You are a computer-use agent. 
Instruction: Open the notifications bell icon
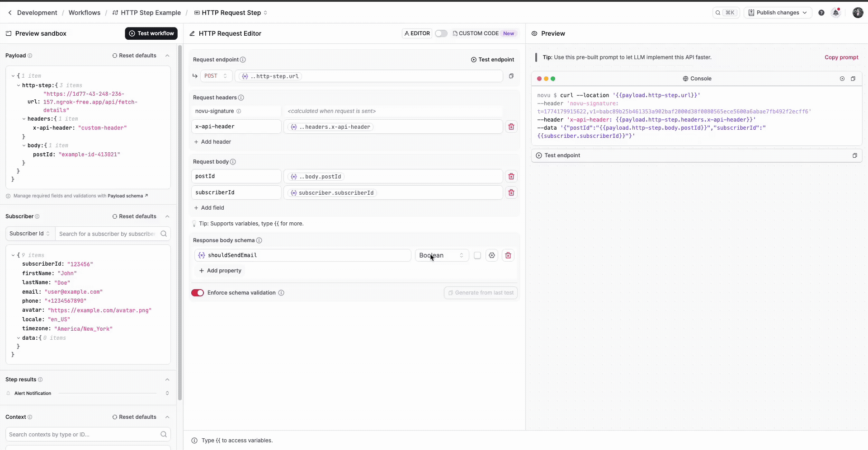point(836,12)
